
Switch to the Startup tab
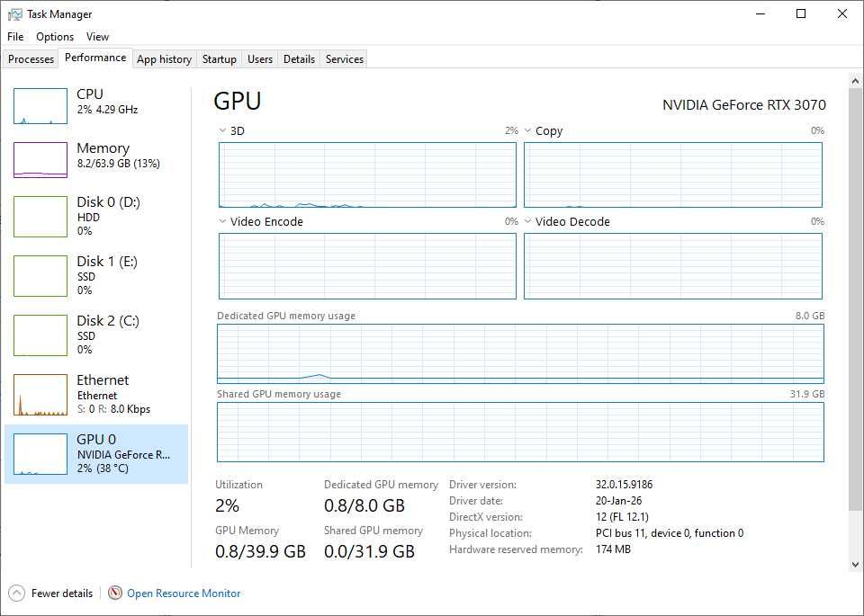(x=219, y=59)
